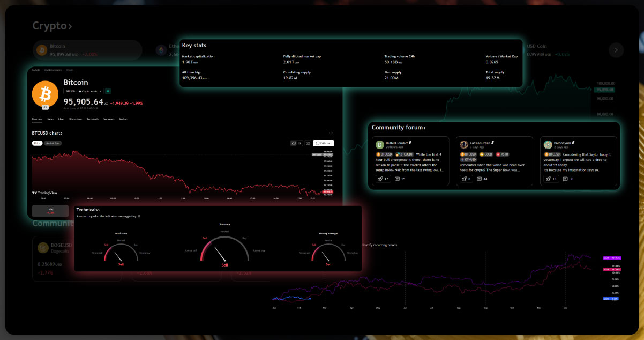The width and height of the screenshot is (644, 340).
Task: Click the area chart type icon
Action: pos(294,143)
